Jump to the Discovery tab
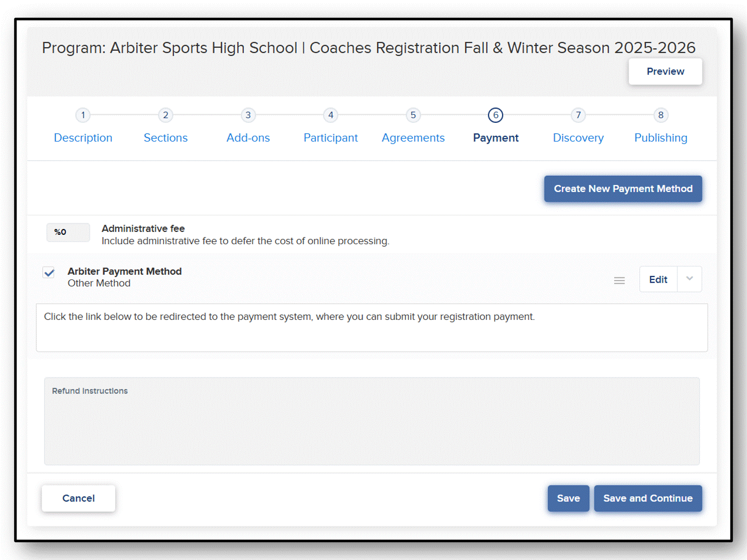 point(578,138)
